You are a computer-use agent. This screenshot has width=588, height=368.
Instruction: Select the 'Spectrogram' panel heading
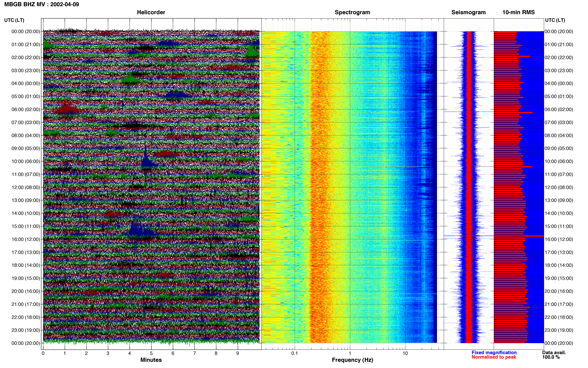click(x=352, y=12)
